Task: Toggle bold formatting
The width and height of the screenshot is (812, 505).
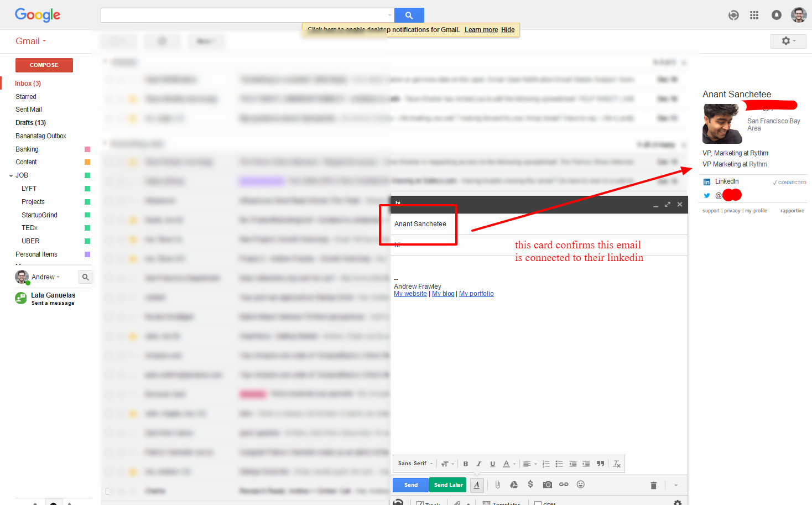Action: (466, 464)
